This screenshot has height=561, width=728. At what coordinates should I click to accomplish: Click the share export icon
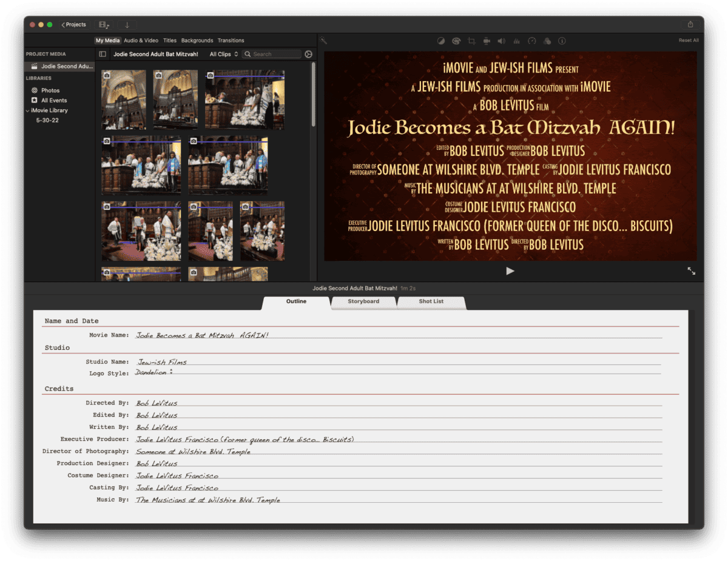tap(690, 24)
